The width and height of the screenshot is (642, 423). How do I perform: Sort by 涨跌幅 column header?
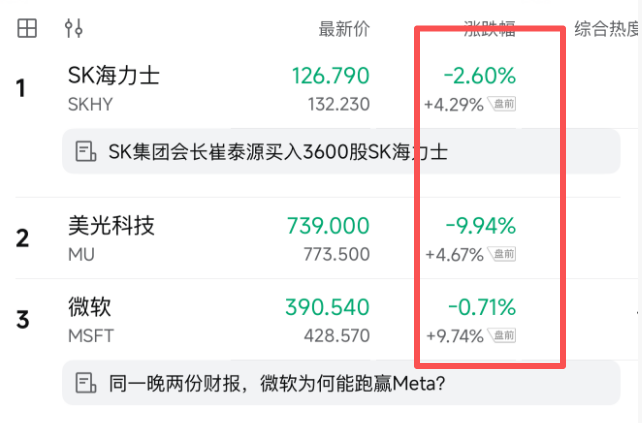point(490,29)
